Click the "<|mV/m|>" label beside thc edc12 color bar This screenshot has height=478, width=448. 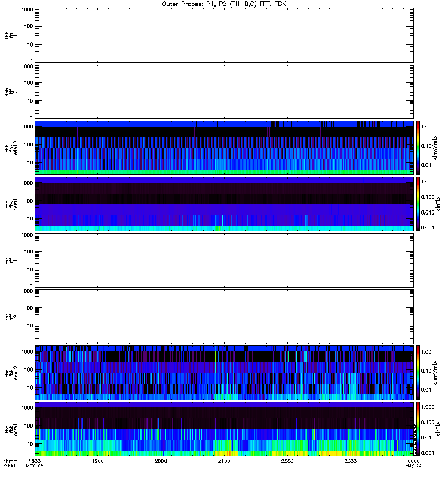point(435,373)
